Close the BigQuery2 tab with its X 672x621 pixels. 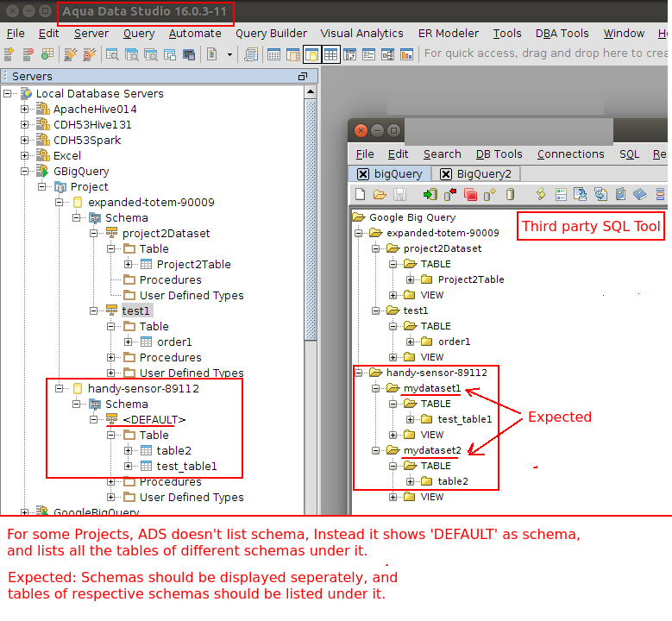(x=446, y=174)
